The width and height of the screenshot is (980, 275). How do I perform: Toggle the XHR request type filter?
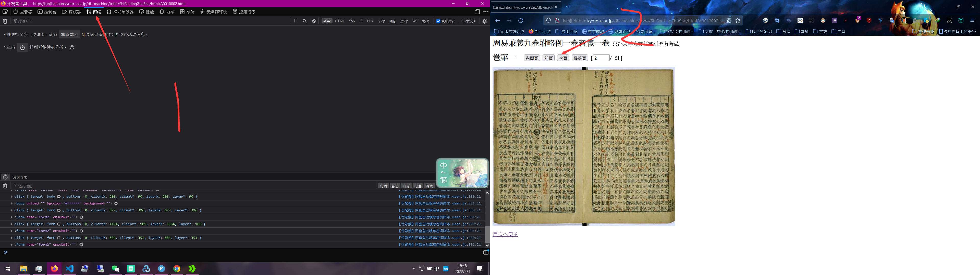pyautogui.click(x=370, y=21)
